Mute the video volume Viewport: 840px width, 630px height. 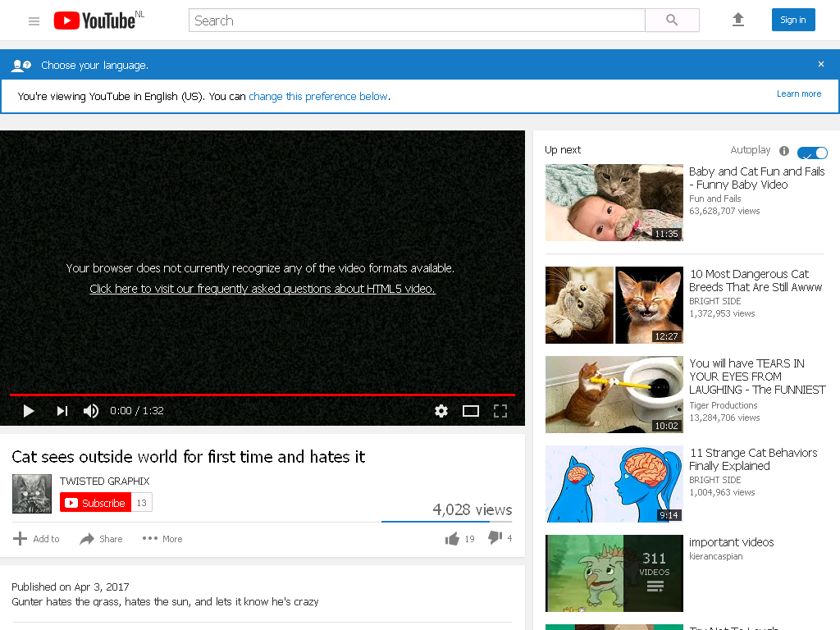pyautogui.click(x=90, y=411)
